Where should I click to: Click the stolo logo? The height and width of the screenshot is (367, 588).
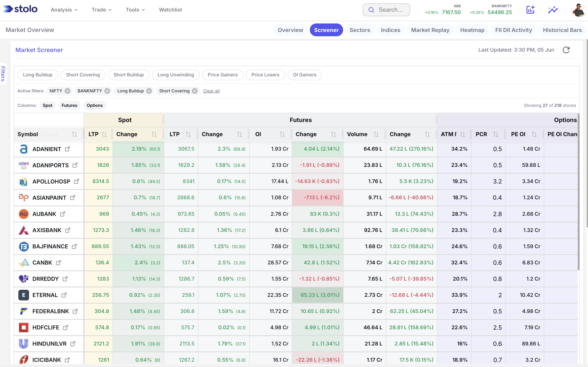(x=20, y=9)
